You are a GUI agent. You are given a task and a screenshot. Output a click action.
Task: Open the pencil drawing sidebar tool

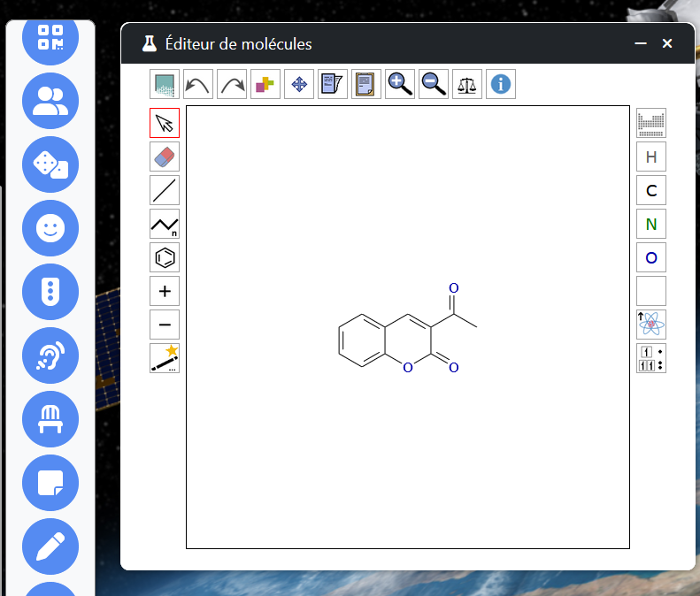50,546
